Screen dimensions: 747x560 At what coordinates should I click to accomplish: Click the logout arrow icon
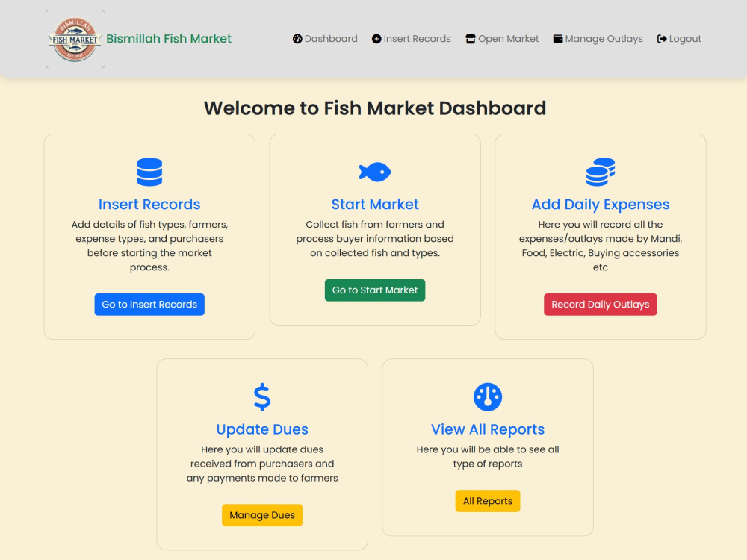click(x=662, y=39)
